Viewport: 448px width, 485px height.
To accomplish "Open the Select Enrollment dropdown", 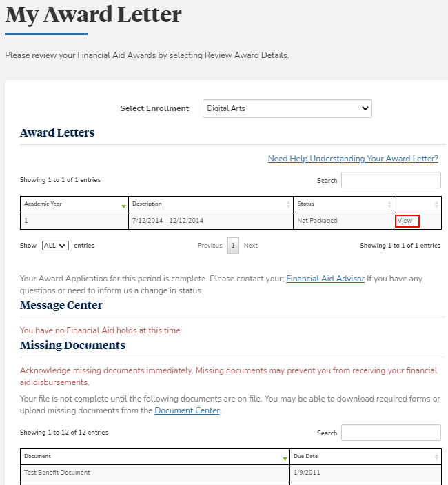I will pos(287,108).
